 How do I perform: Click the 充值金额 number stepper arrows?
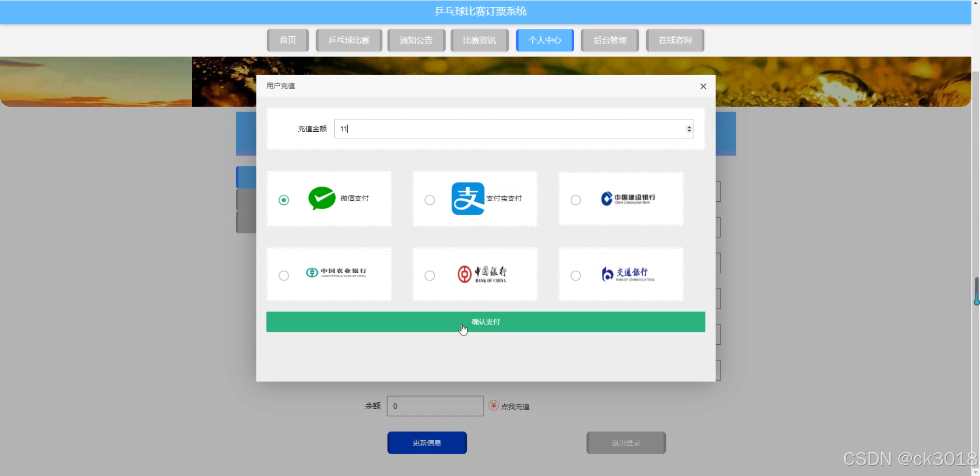click(x=689, y=129)
